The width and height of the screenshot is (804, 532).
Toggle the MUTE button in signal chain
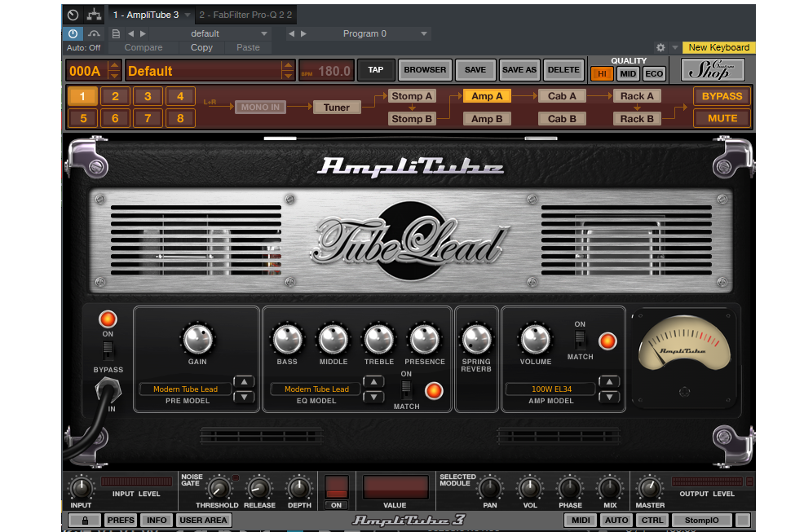(722, 118)
